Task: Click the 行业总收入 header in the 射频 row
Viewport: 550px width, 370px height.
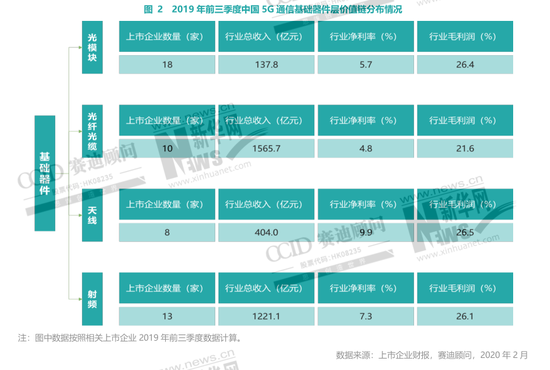Action: click(266, 288)
